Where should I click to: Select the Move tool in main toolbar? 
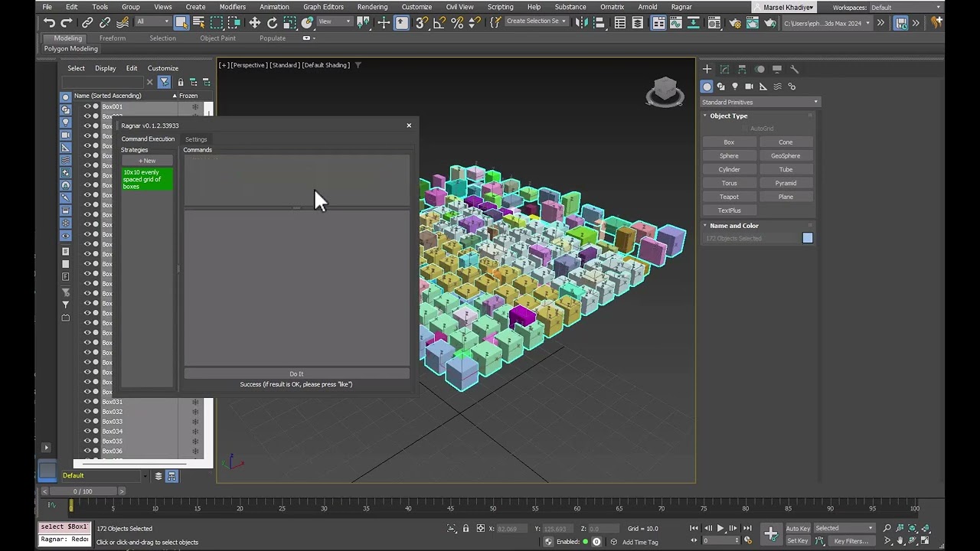254,23
